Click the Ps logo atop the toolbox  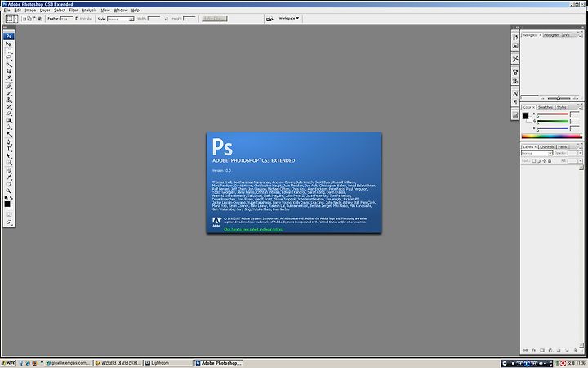pos(9,37)
